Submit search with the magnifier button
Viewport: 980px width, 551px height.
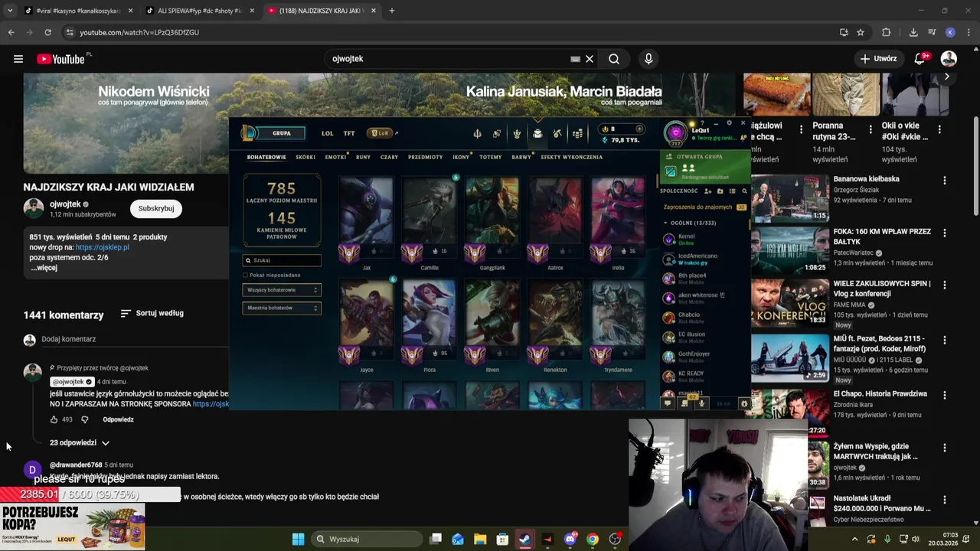pos(614,59)
